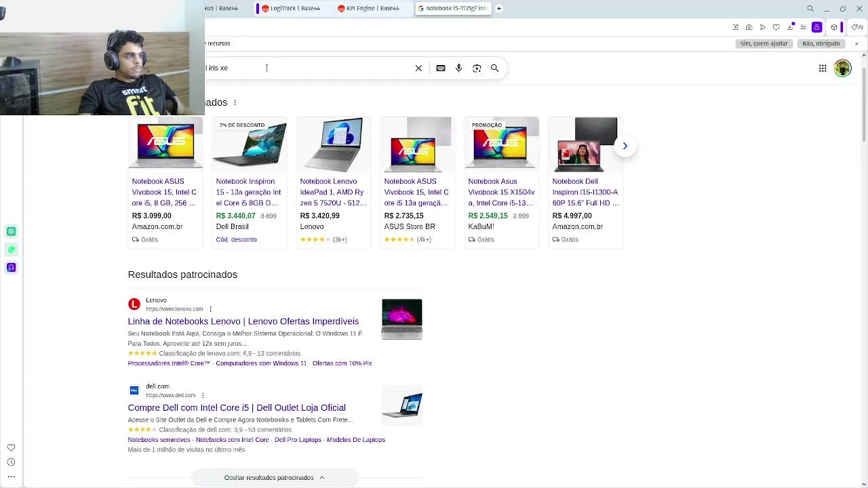868x488 pixels.
Task: Take a snapshot with the camera icon
Action: point(749,27)
